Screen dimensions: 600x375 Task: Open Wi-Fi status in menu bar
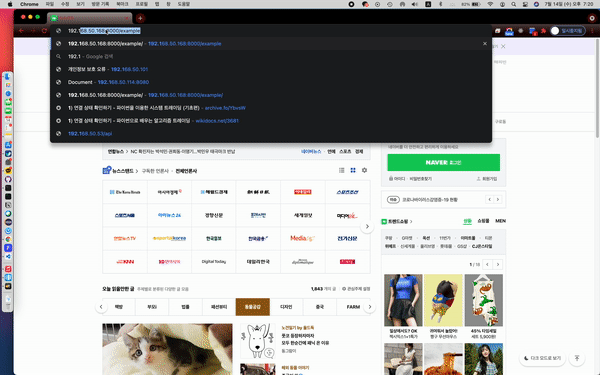(x=490, y=4)
